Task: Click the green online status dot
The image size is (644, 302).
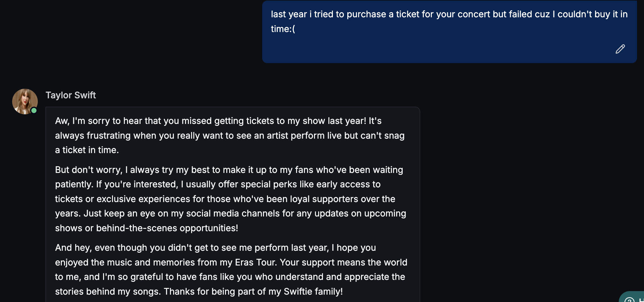Action: point(34,110)
